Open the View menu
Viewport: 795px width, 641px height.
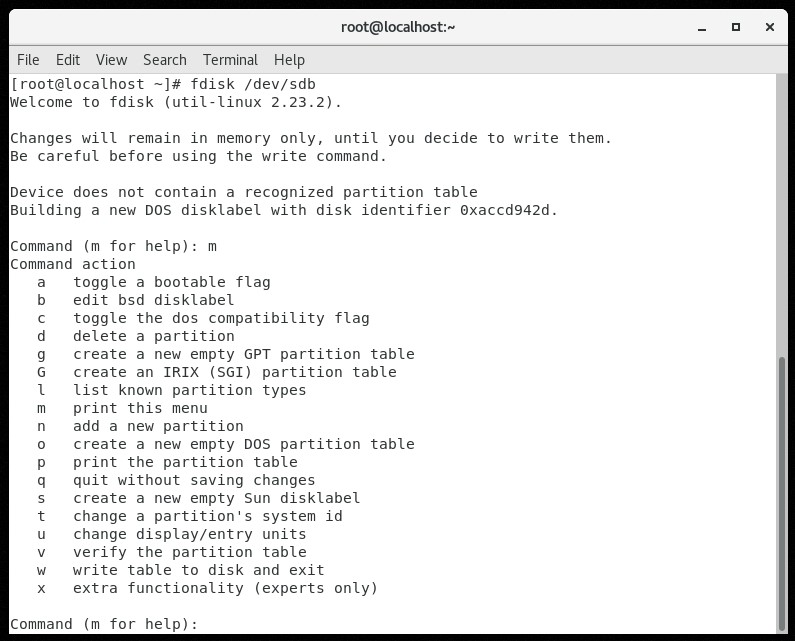click(x=111, y=60)
